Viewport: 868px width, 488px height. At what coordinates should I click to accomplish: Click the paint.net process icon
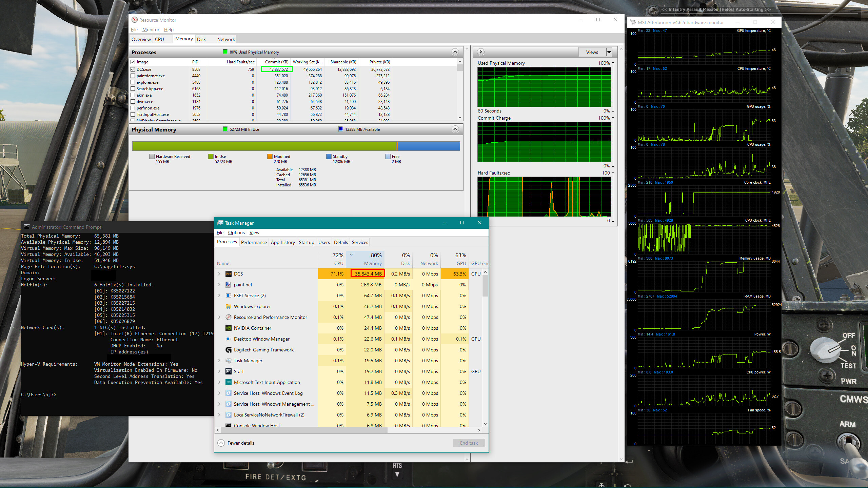tap(228, 285)
